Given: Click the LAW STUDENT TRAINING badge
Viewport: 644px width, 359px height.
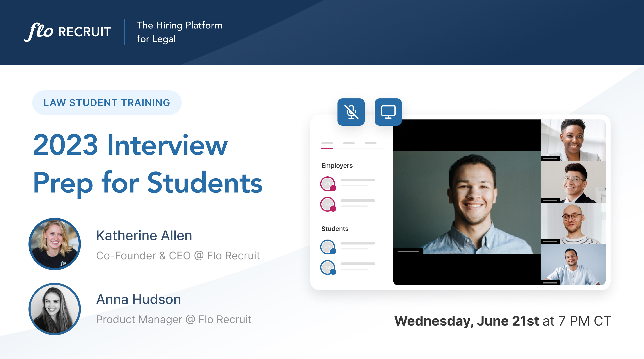Looking at the screenshot, I should pyautogui.click(x=107, y=103).
